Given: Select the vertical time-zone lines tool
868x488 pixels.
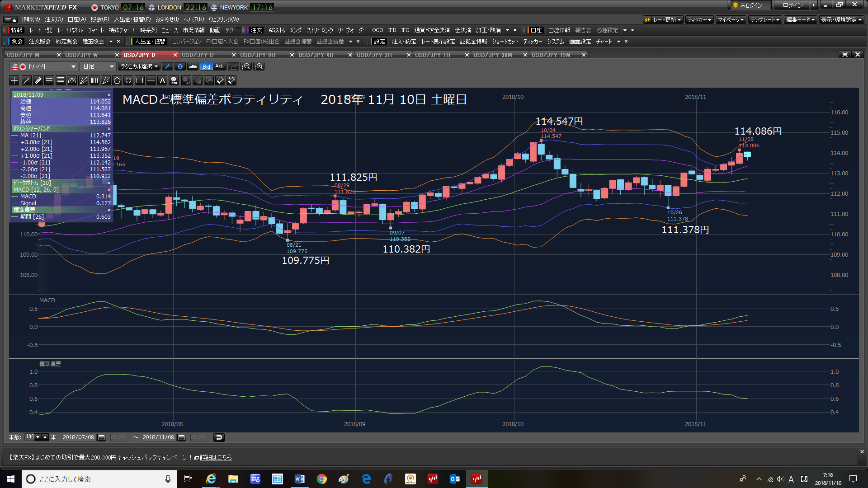Looking at the screenshot, I should [x=94, y=80].
